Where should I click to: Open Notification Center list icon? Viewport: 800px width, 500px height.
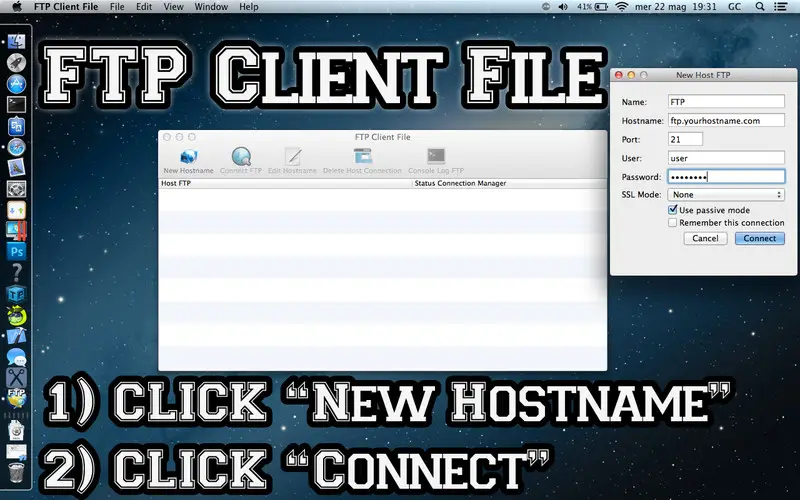click(x=780, y=7)
